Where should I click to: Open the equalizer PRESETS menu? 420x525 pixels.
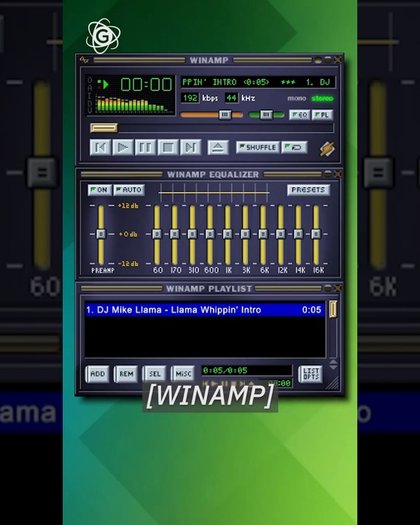[x=308, y=190]
